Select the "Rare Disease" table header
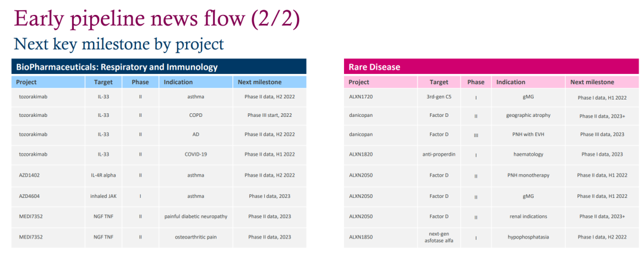The width and height of the screenshot is (644, 254). 491,67
